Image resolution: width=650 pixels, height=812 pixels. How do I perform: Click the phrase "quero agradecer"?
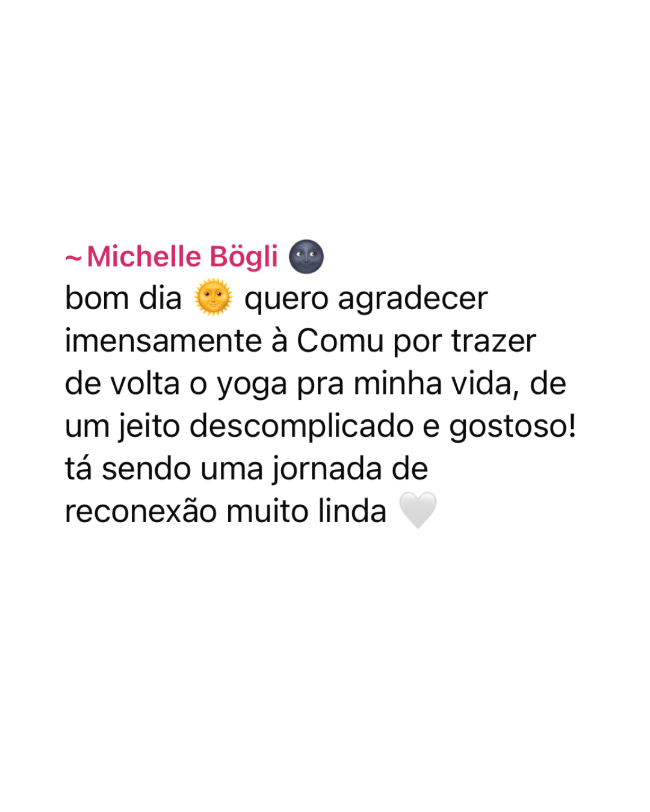click(x=366, y=299)
